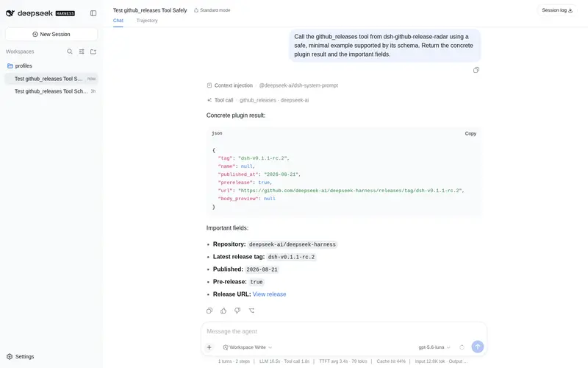Image resolution: width=588 pixels, height=368 pixels.
Task: Copy the json code block
Action: pyautogui.click(x=470, y=133)
